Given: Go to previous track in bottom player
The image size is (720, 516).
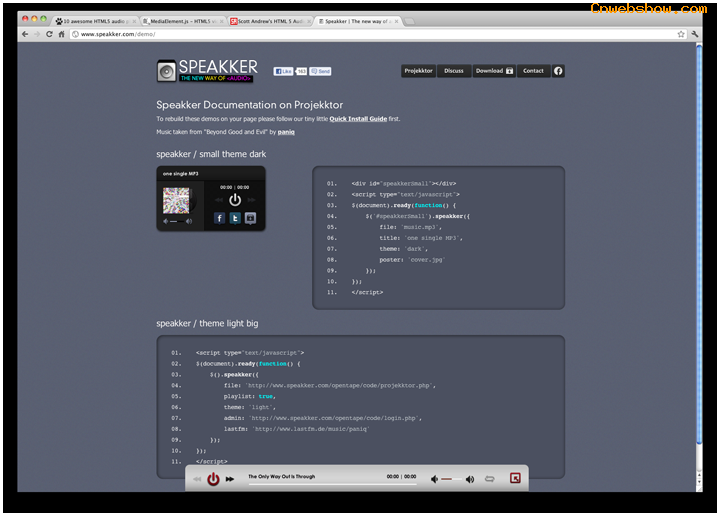Looking at the screenshot, I should click(x=197, y=480).
